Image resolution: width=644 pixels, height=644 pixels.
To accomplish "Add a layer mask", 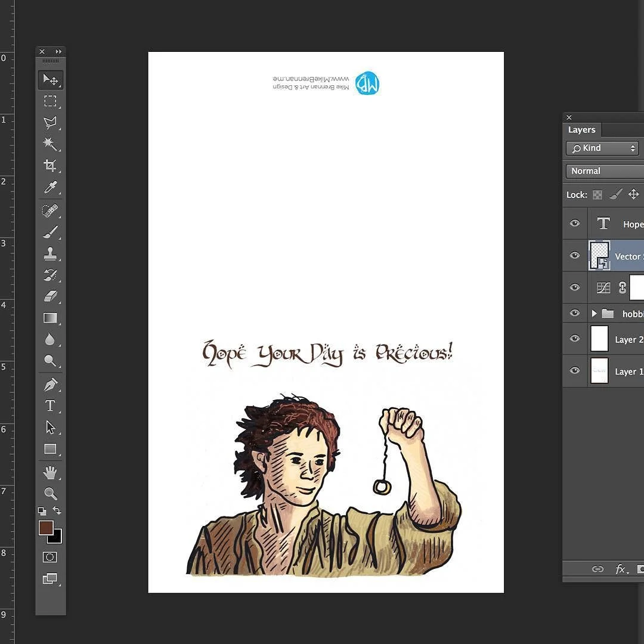I will click(x=640, y=569).
